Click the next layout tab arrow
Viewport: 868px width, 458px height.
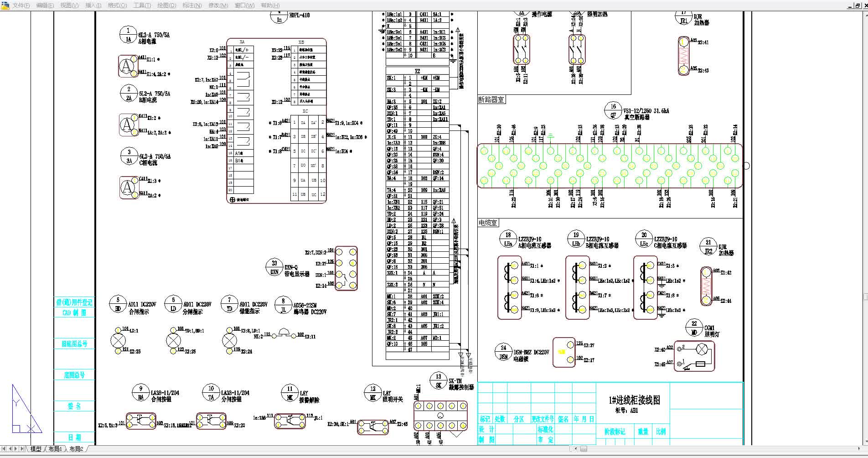click(16, 449)
